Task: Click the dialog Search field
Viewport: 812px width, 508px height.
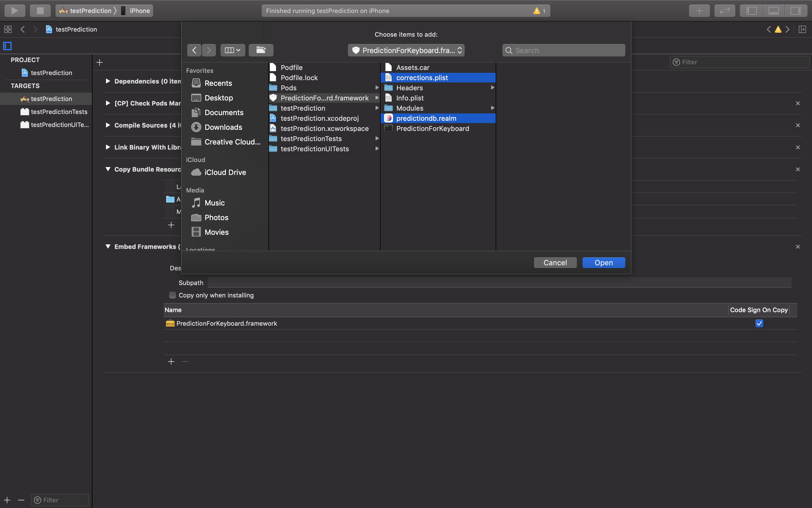Action: point(564,50)
